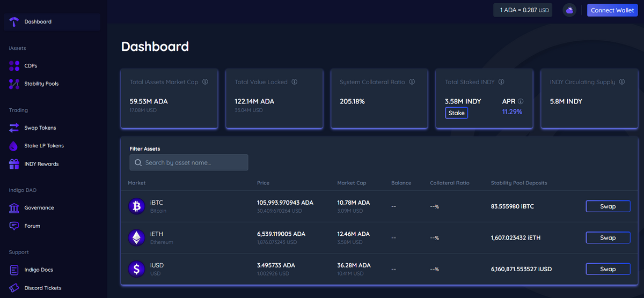Image resolution: width=644 pixels, height=298 pixels.
Task: Click 1,607.023432 iETH deposits value
Action: (x=516, y=237)
